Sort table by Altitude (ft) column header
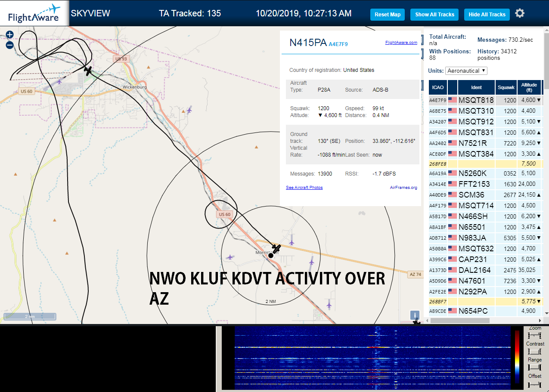549x392 pixels. click(529, 87)
